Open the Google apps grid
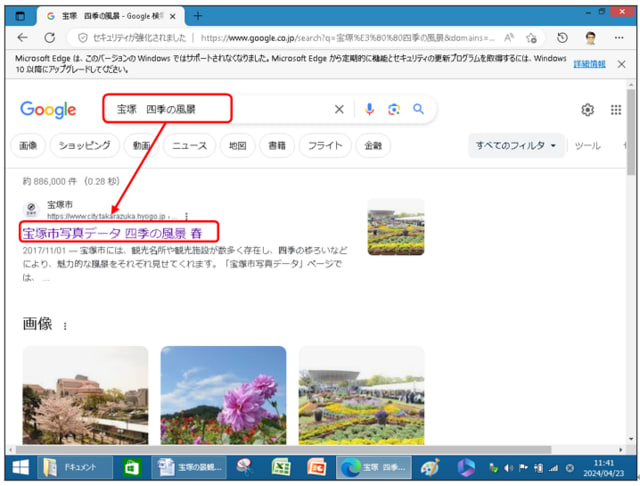This screenshot has height=486, width=640. (616, 110)
